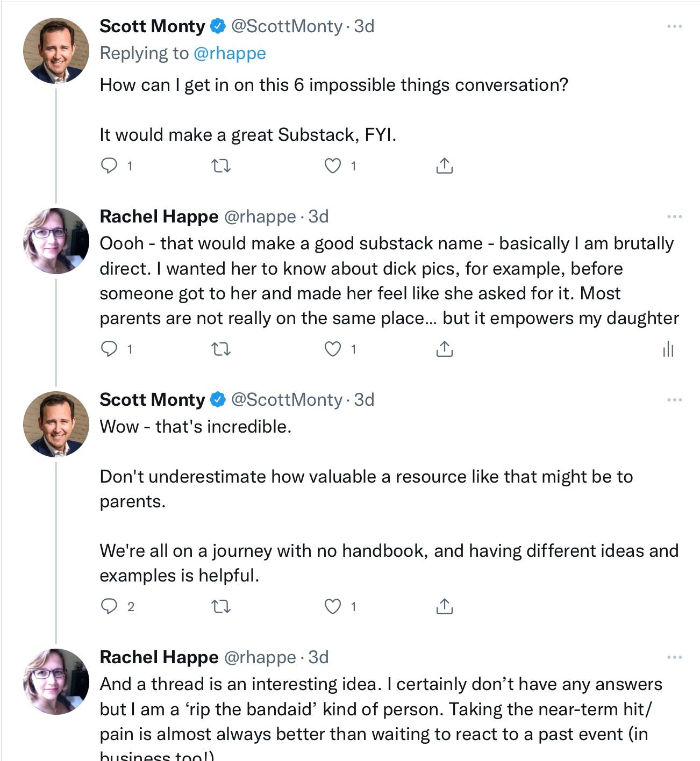Retweet Scott Monty's first reply
This screenshot has height=761, width=700.
[x=222, y=166]
